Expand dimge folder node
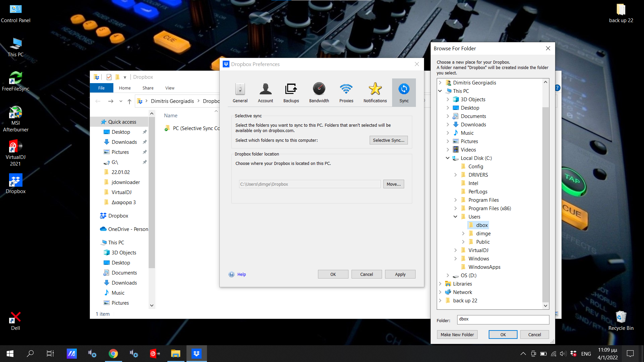 [463, 233]
